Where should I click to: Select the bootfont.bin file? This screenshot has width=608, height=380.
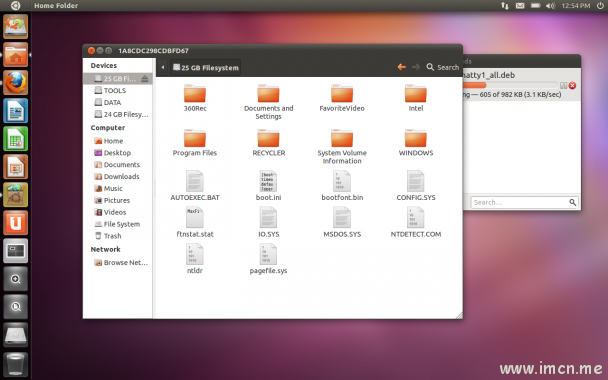pyautogui.click(x=342, y=185)
